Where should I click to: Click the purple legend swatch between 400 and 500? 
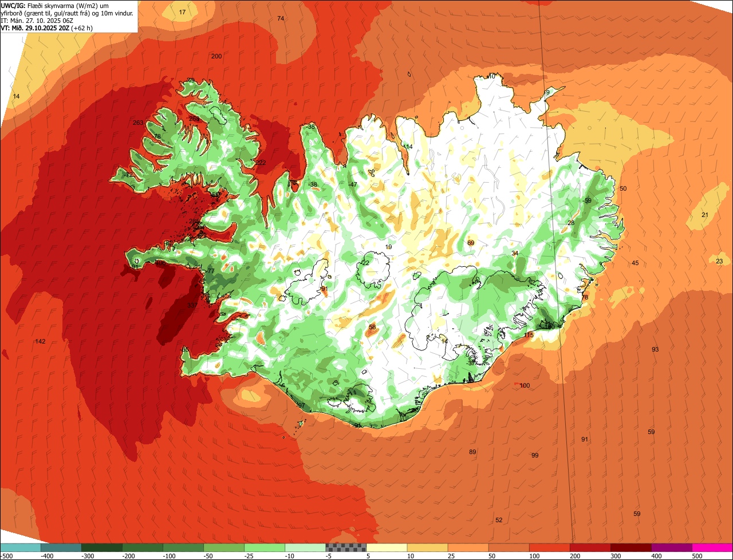coord(671,547)
